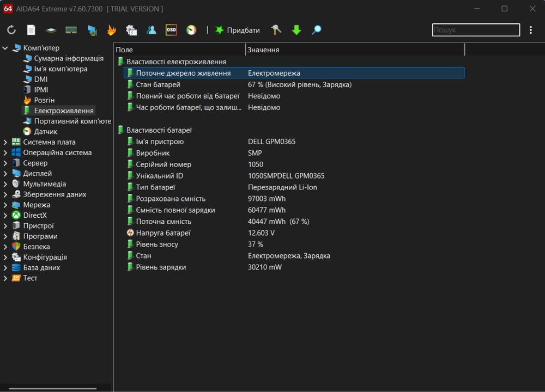545x392 pixels.
Task: Click the magnifier search icon
Action: 316,30
